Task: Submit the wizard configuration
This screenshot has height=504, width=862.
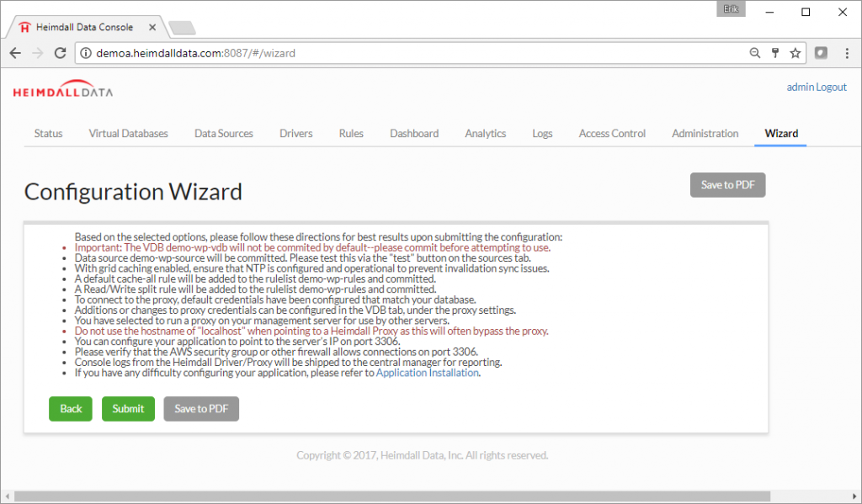Action: (x=128, y=409)
